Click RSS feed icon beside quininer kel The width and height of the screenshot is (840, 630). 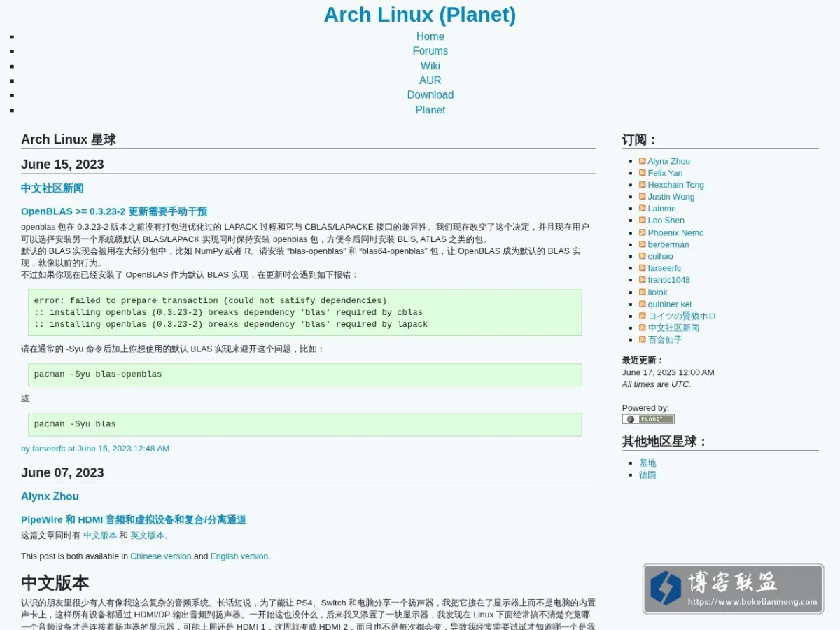643,304
